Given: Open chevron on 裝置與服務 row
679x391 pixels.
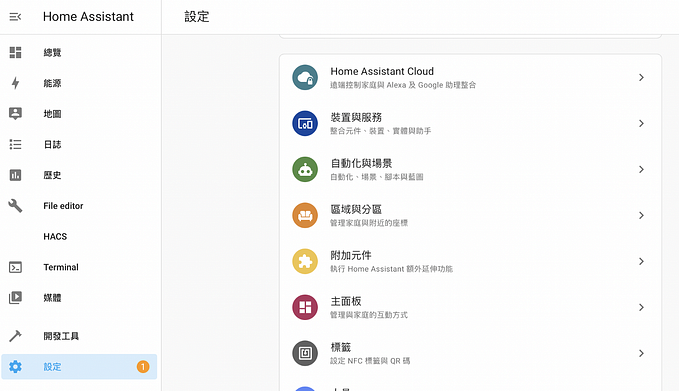Looking at the screenshot, I should coord(641,123).
